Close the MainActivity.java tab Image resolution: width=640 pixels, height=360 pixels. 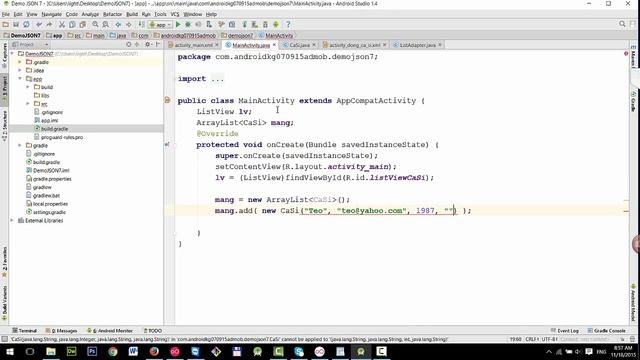274,45
